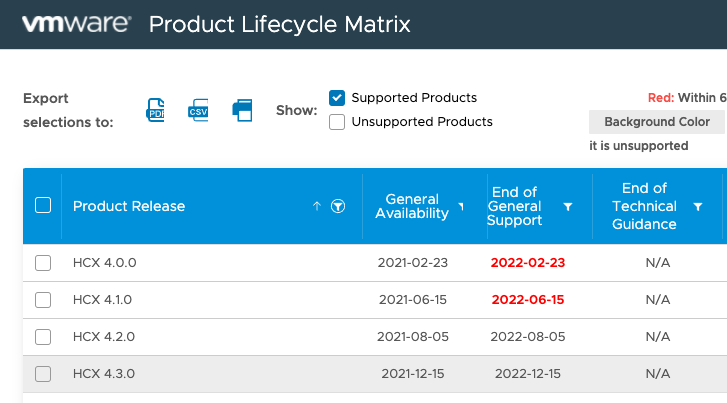The width and height of the screenshot is (727, 403).
Task: Click the HCX 4.1.0 end date cell
Action: click(x=528, y=300)
